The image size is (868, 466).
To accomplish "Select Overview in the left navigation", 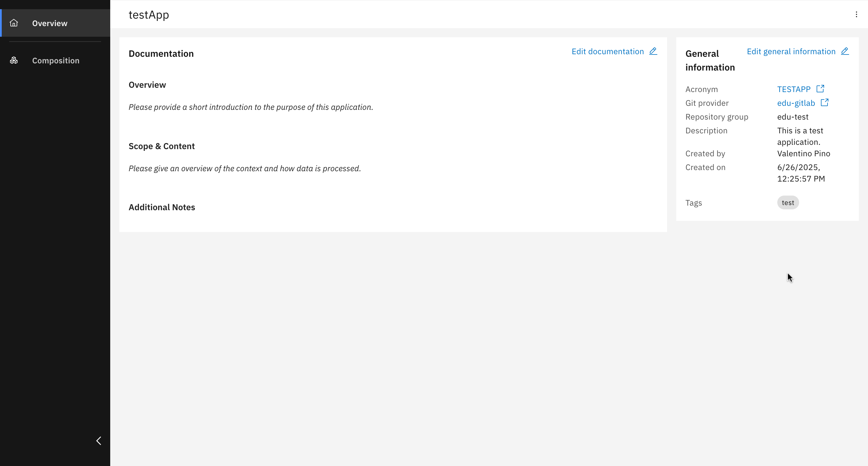I will [x=50, y=23].
